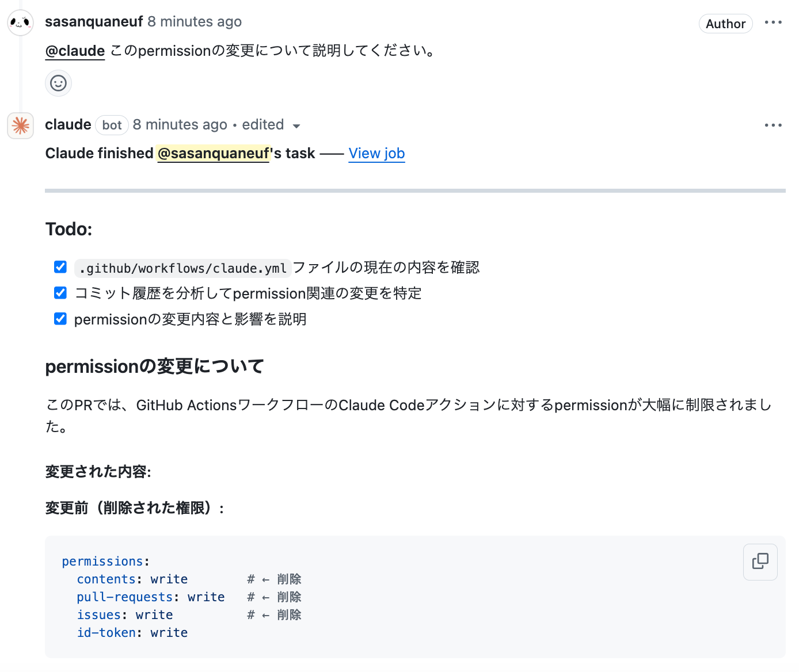Click 'issues: write' code line

[124, 615]
